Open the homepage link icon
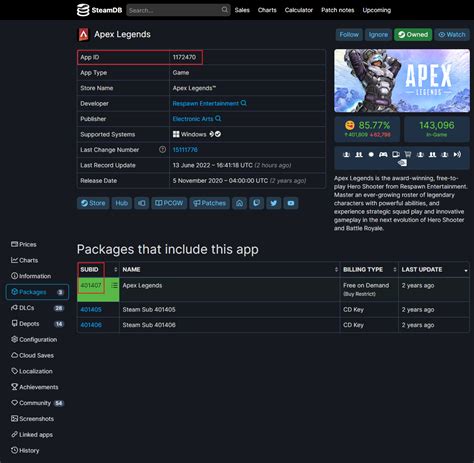This screenshot has width=474, height=463. coord(239,203)
